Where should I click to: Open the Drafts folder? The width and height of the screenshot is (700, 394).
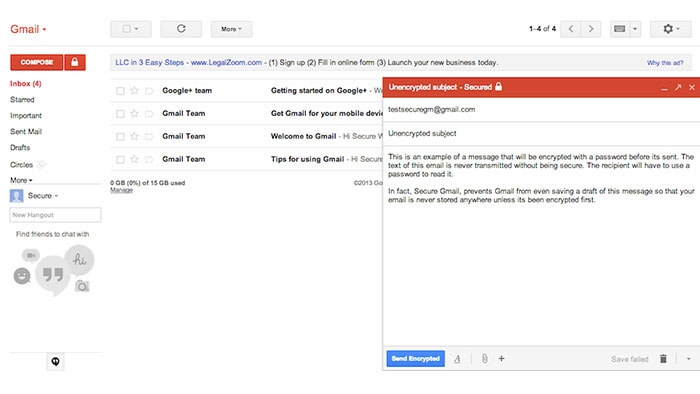point(20,148)
